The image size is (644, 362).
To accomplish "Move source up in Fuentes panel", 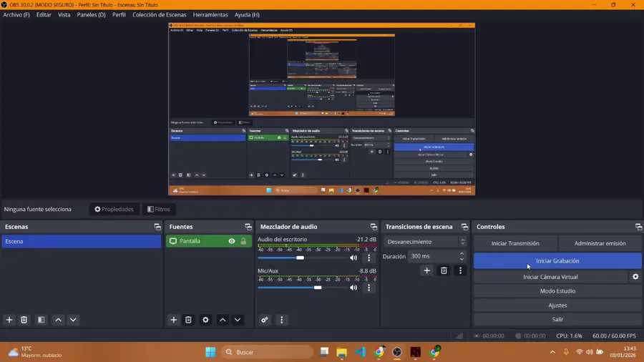I will pos(223,320).
